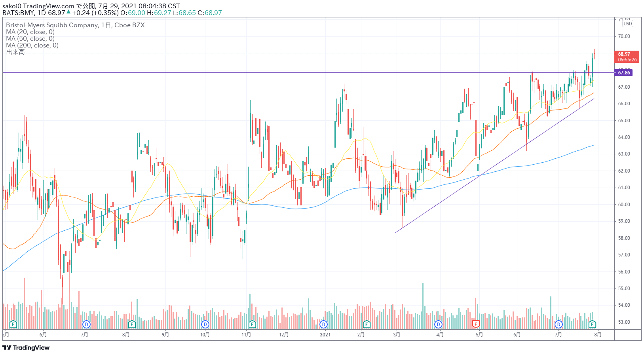Click the L:68.65 low value in the header

[184, 13]
